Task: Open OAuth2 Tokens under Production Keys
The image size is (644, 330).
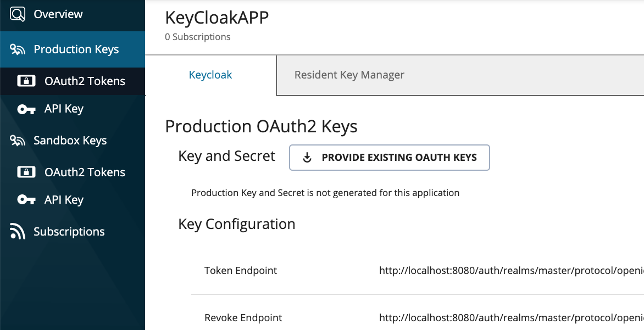Action: pyautogui.click(x=85, y=81)
